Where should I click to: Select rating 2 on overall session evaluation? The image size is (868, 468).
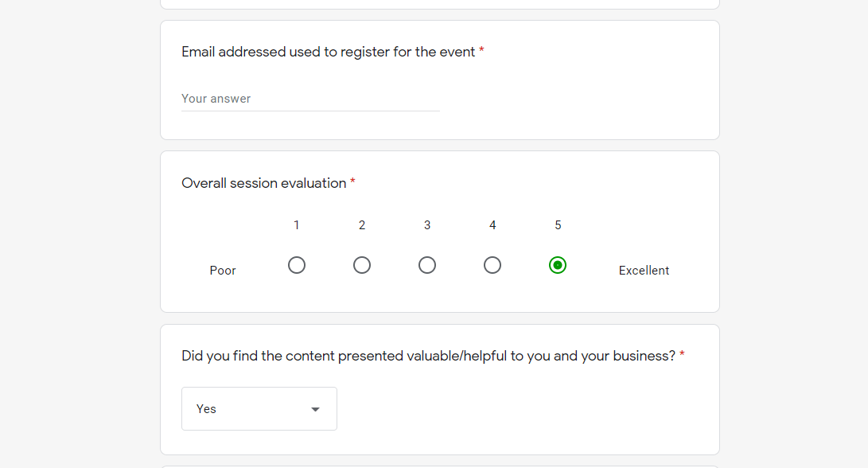[x=362, y=265]
